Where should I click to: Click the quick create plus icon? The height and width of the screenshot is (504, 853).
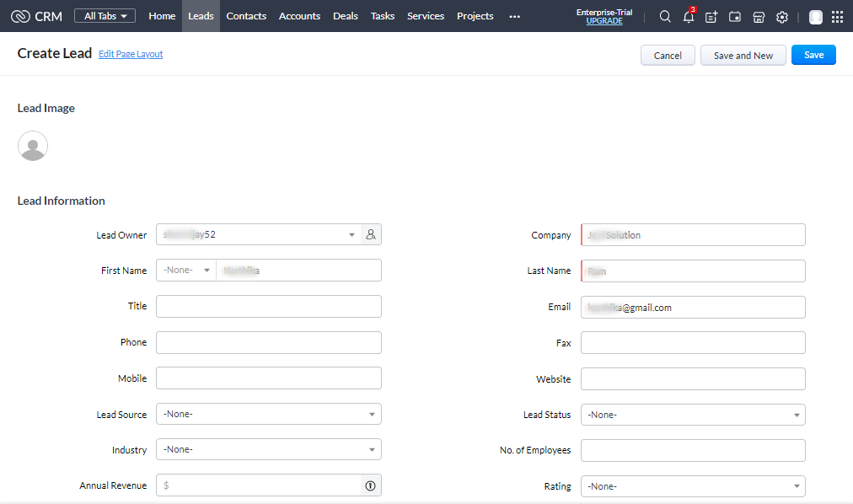[x=711, y=17]
